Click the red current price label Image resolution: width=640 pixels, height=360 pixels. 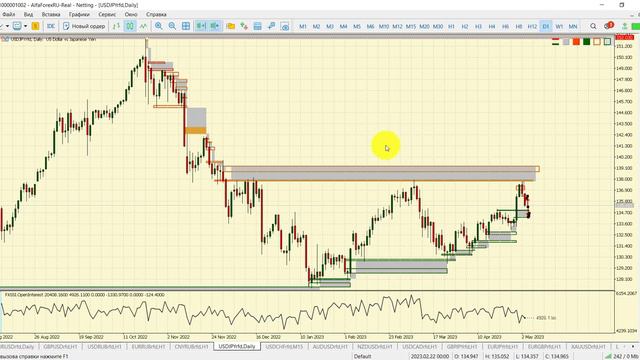point(624,38)
